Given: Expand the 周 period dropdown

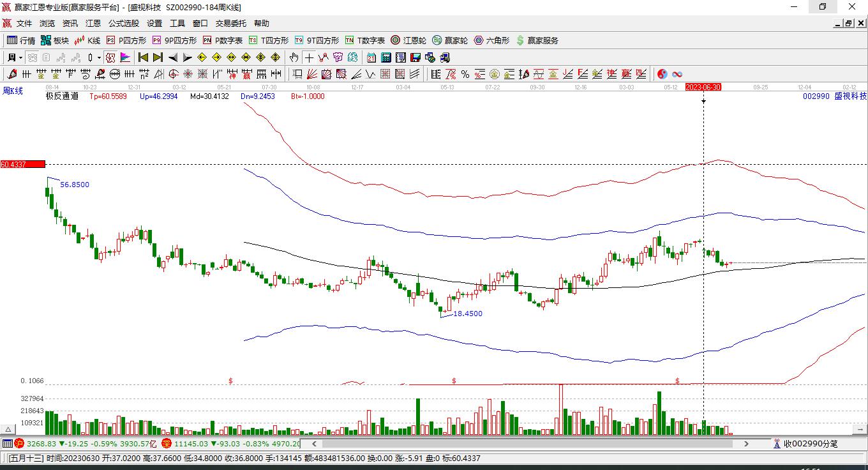Looking at the screenshot, I should tap(20, 57).
